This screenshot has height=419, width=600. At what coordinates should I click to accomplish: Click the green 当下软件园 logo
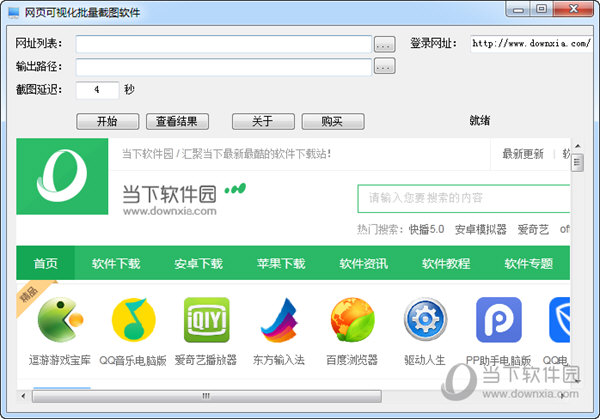point(62,176)
